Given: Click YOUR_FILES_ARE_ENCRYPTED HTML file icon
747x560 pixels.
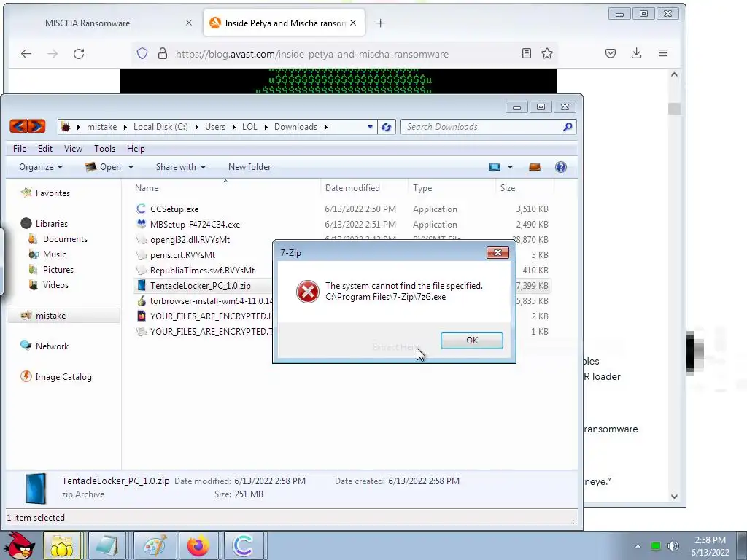Looking at the screenshot, I should (141, 316).
